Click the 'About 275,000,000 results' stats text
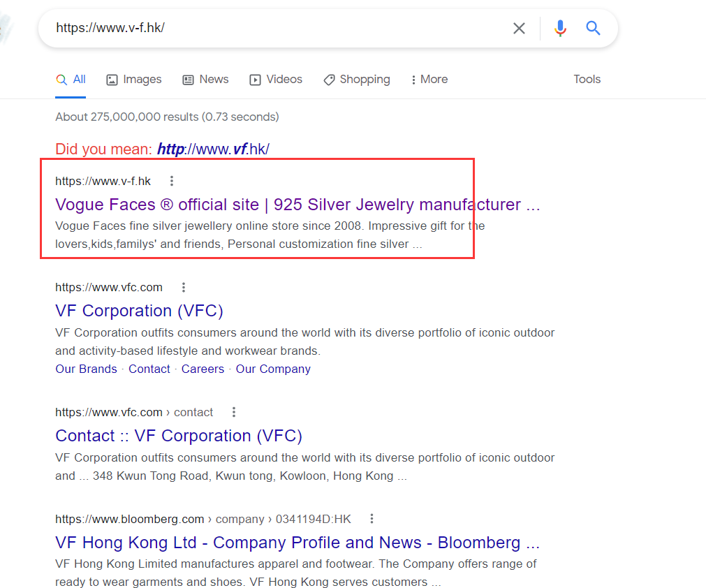The height and width of the screenshot is (588, 706). coord(167,117)
